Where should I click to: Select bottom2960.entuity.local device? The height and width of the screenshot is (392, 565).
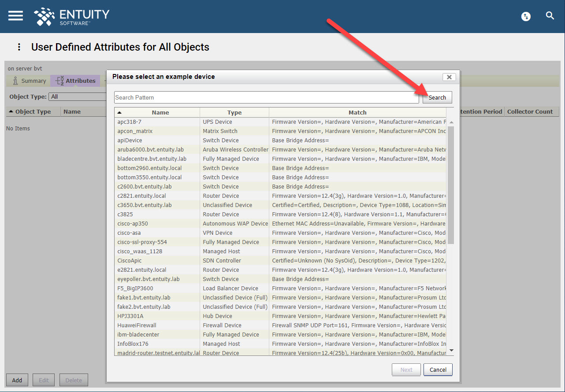[280, 168]
